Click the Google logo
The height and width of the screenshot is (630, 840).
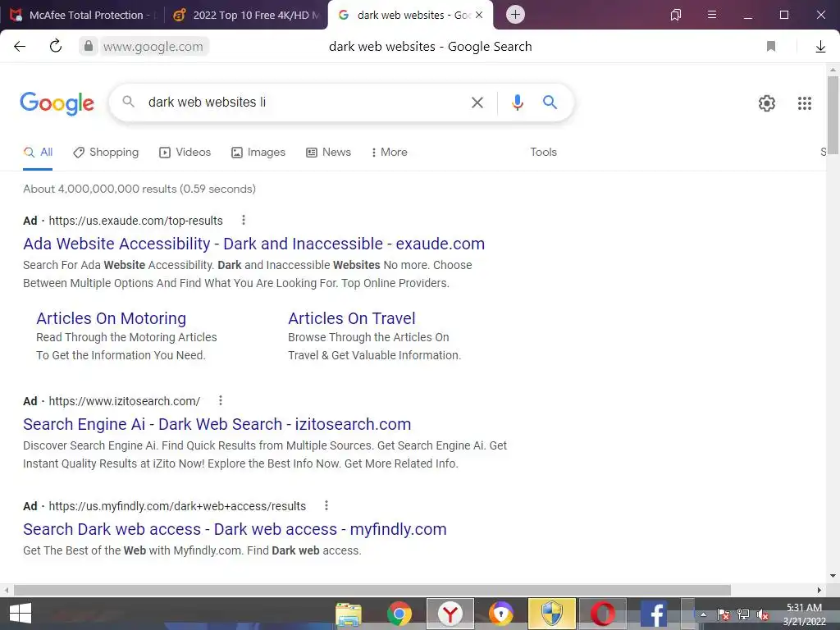click(x=57, y=103)
